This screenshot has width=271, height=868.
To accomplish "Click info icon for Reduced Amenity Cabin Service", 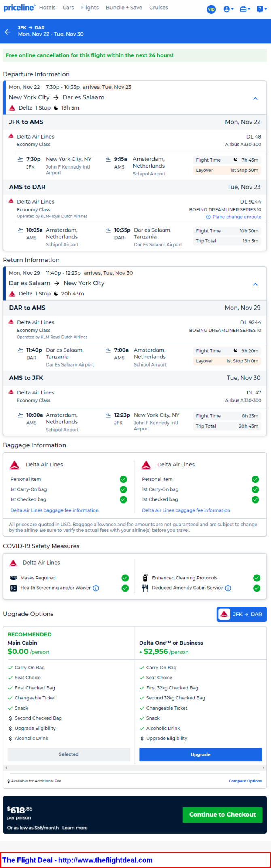I will [228, 588].
